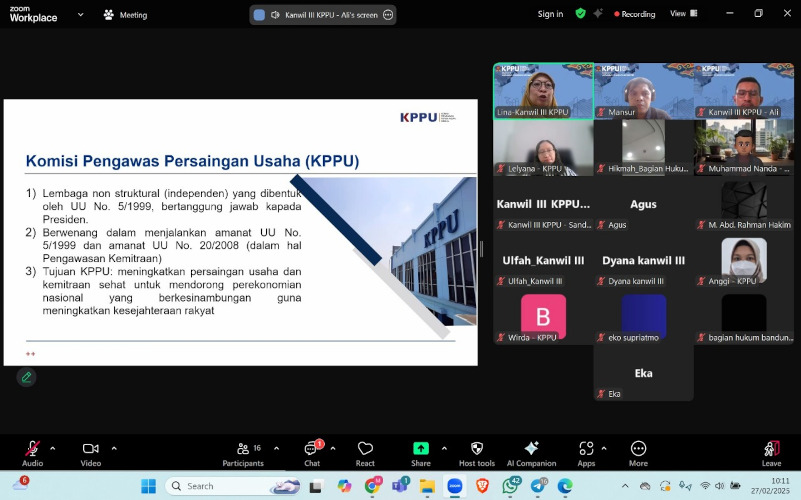Image resolution: width=801 pixels, height=500 pixels.
Task: Open screen share options ellipsis
Action: pos(388,15)
